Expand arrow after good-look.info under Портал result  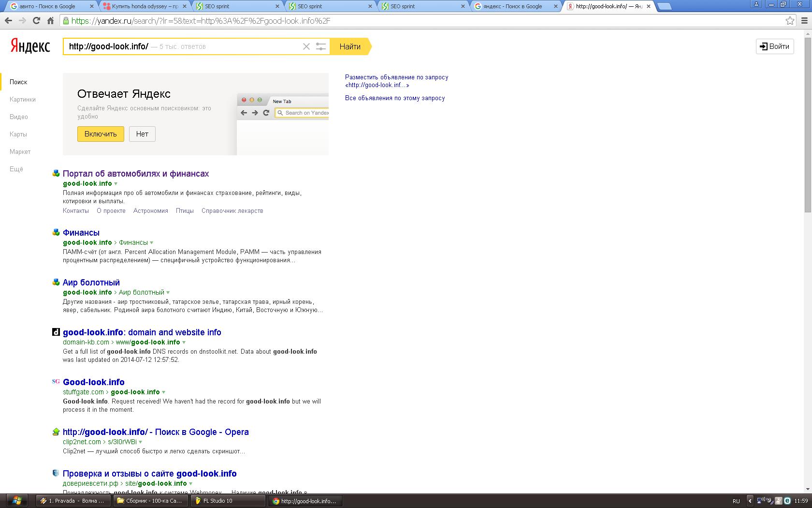[116, 184]
